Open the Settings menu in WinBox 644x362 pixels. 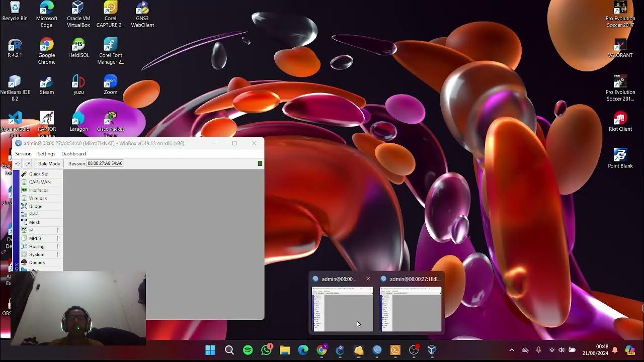click(x=46, y=154)
